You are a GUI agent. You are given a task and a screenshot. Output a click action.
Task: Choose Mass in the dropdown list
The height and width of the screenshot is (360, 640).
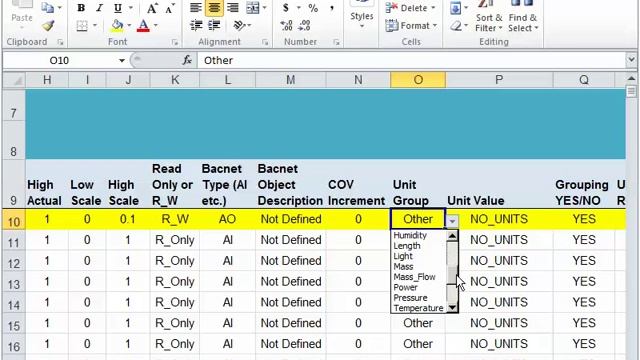403,267
